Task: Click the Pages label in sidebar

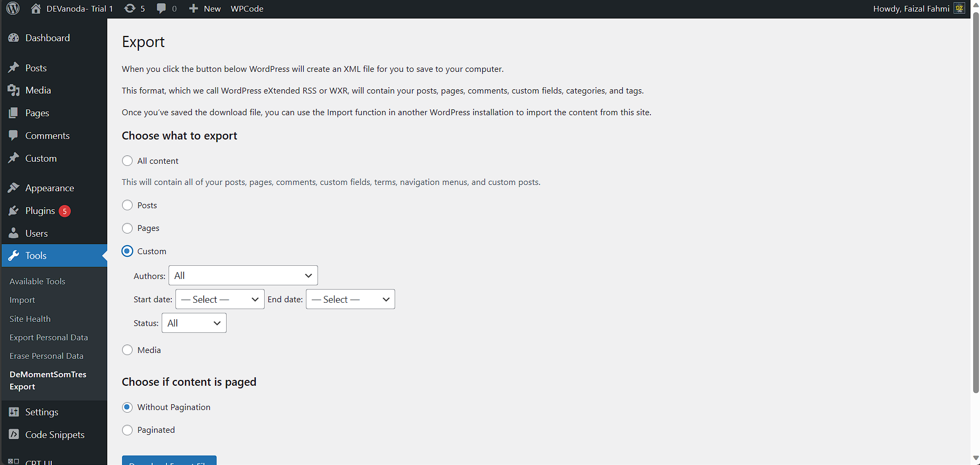Action: pyautogui.click(x=37, y=113)
